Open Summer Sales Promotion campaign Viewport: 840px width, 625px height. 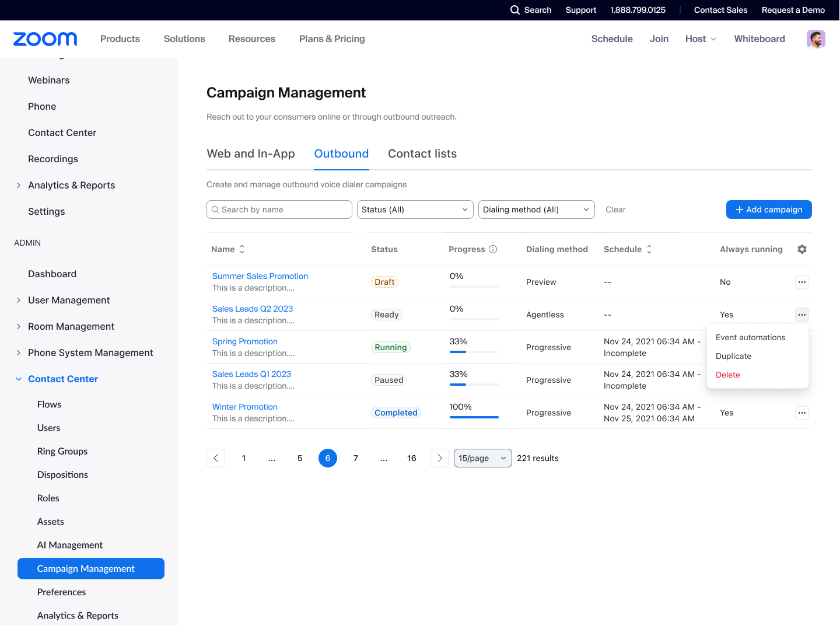(260, 276)
